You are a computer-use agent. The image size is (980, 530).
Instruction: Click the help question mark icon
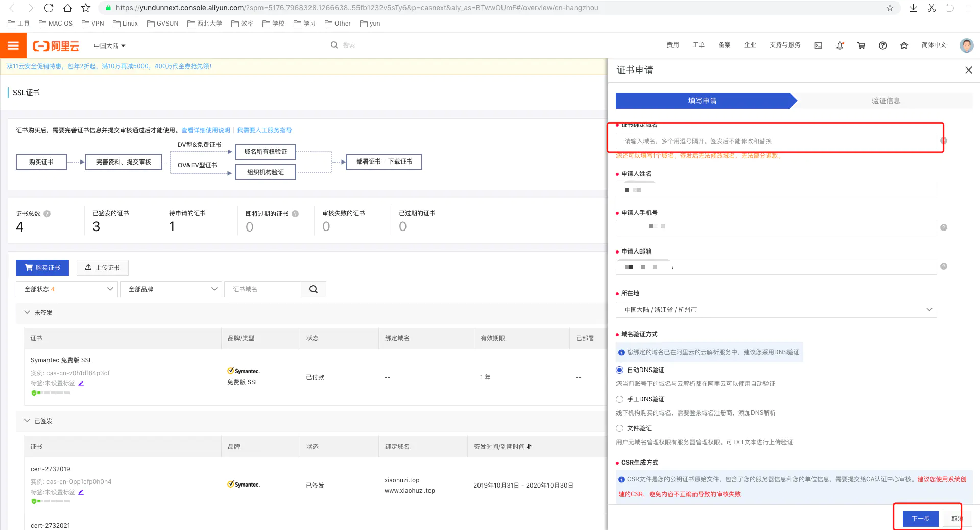pyautogui.click(x=882, y=45)
